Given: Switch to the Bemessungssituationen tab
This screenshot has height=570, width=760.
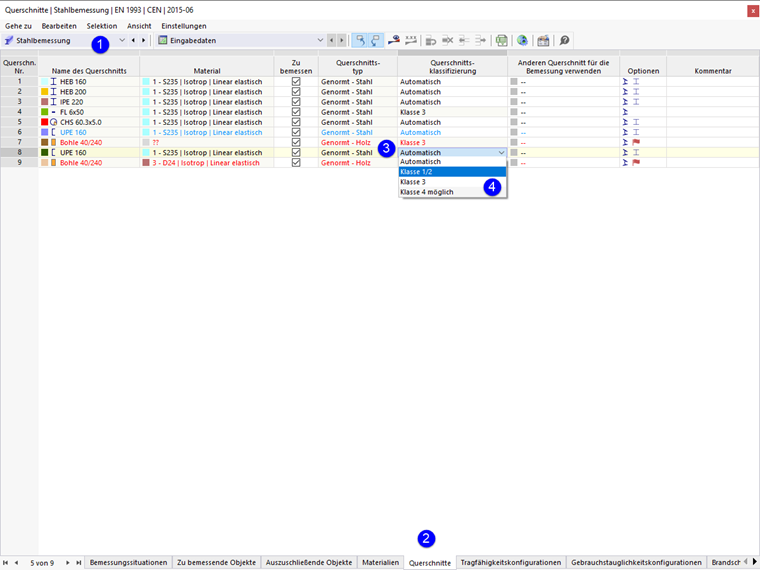Looking at the screenshot, I should 128,562.
